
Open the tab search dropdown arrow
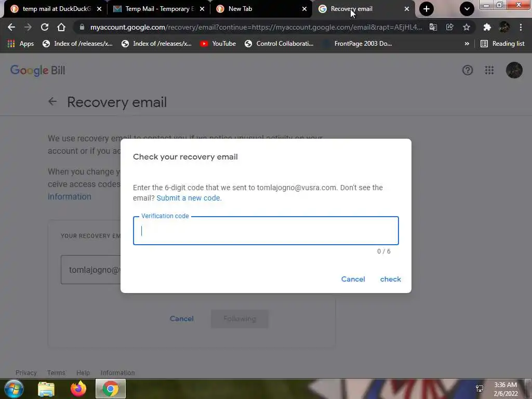pos(467,9)
